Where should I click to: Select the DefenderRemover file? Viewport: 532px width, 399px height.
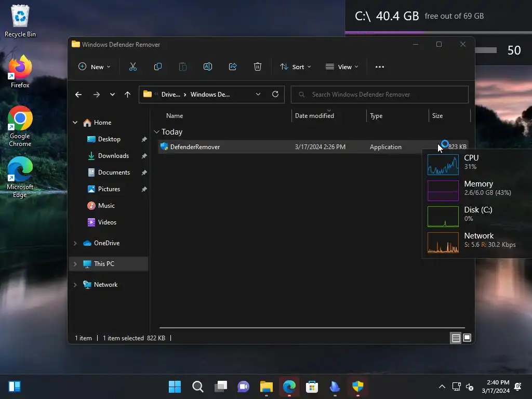tap(313, 147)
